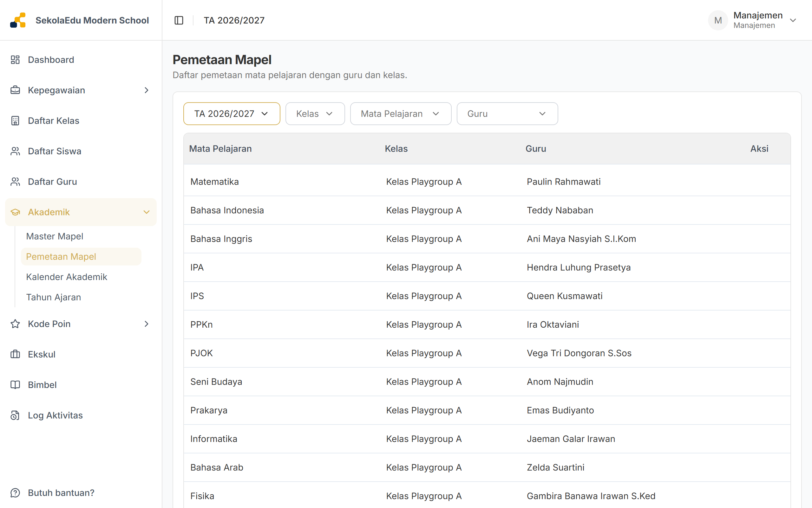Open the Kelas filter dropdown

(315, 114)
